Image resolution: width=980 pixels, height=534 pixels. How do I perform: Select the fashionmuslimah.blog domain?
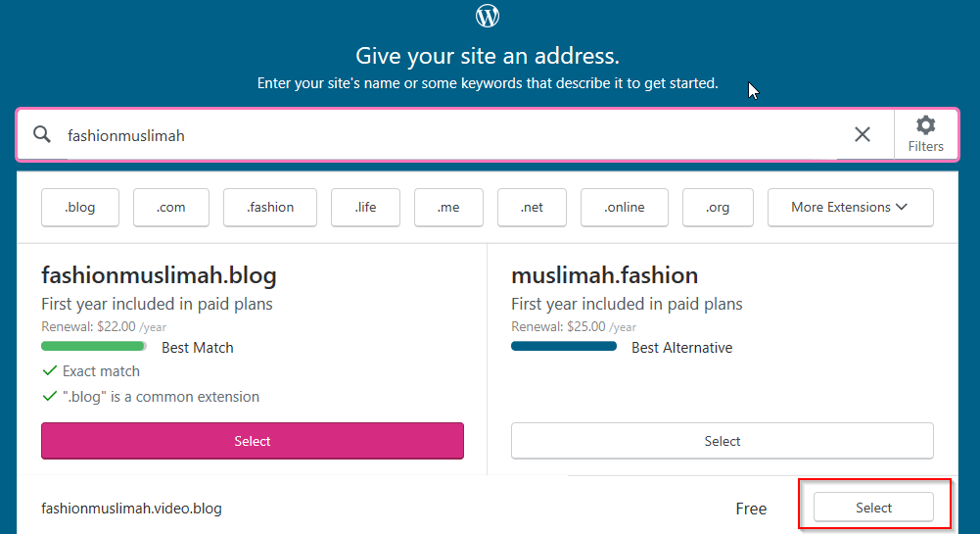tap(253, 441)
